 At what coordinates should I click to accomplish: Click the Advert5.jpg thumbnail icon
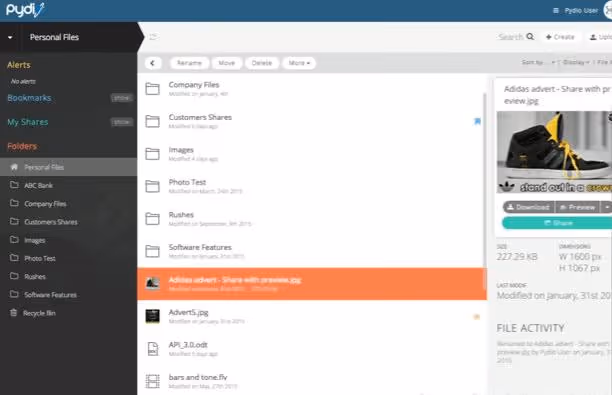tap(152, 316)
